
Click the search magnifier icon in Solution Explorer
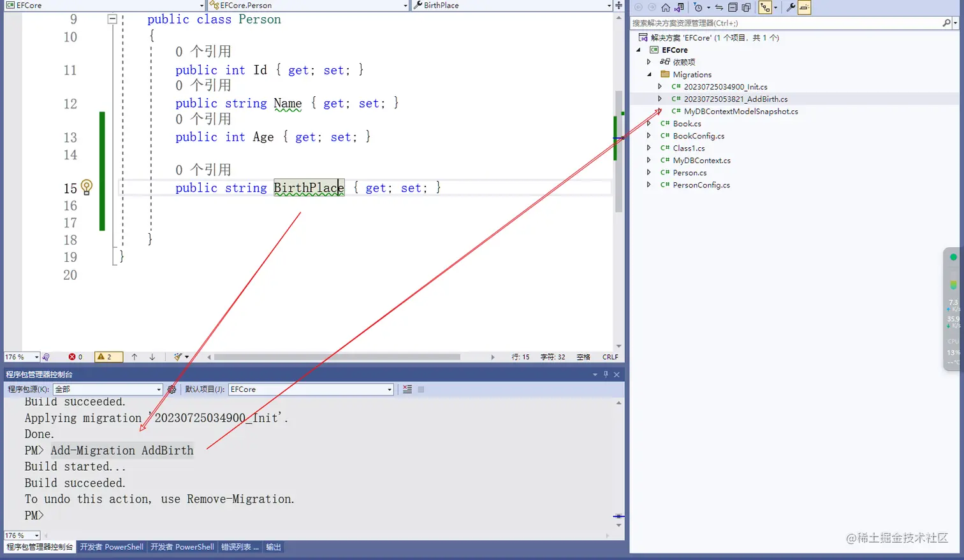[946, 23]
